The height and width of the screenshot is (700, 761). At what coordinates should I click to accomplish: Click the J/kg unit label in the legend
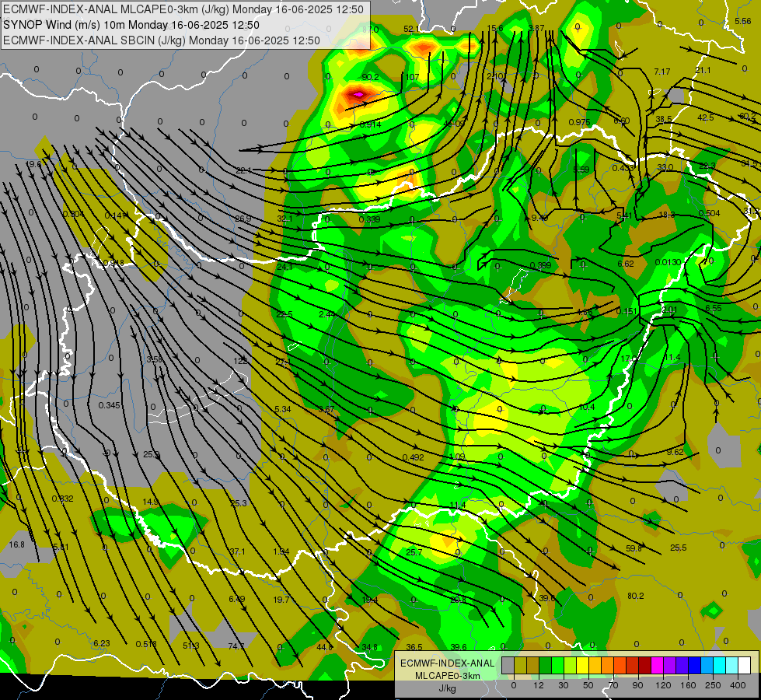point(448,688)
